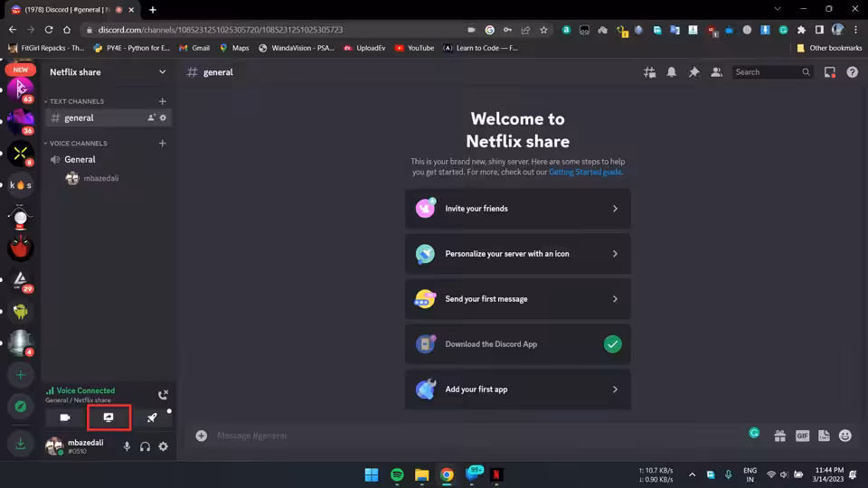Click Download the Discord App card

click(x=517, y=344)
